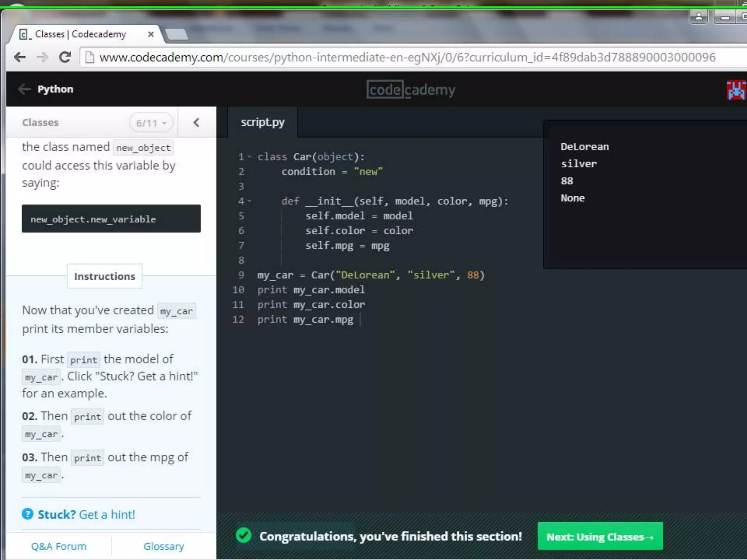Click line 10 print my_car.model
Screen dimensions: 747x560
pyautogui.click(x=311, y=290)
